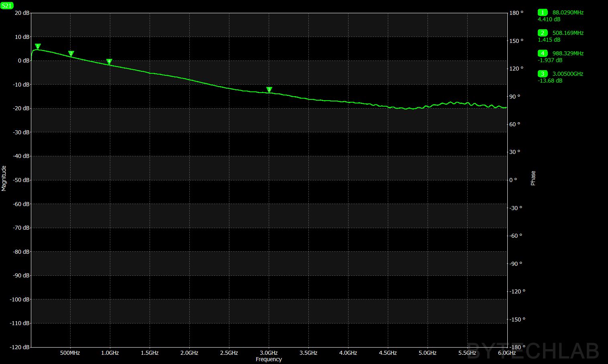Click the marker 4 badge in legend
The image size is (608, 364).
pos(543,53)
